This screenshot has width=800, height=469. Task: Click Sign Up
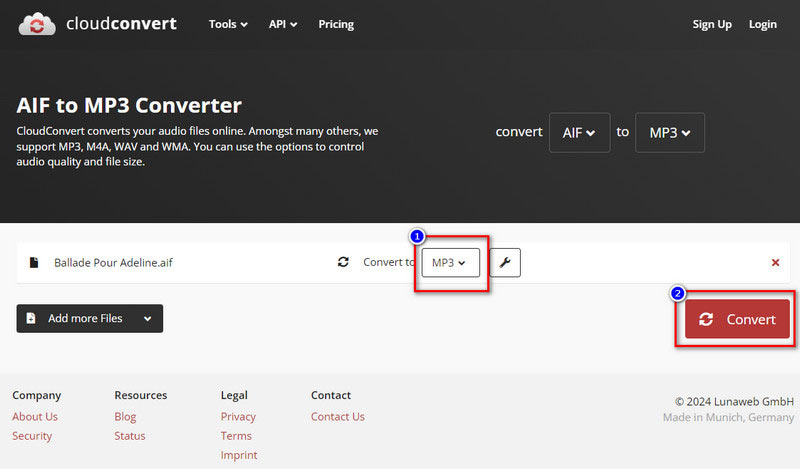(x=712, y=24)
